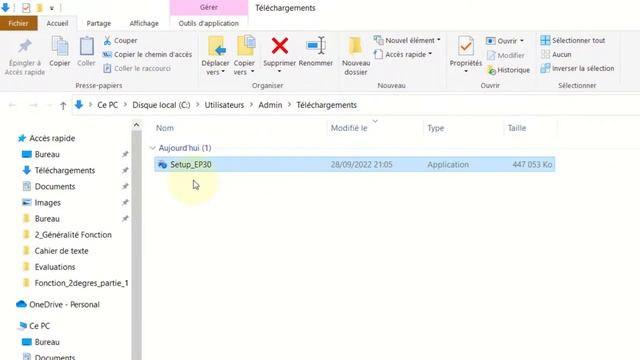Open the file Historique
The image size is (640, 360).
pyautogui.click(x=508, y=70)
